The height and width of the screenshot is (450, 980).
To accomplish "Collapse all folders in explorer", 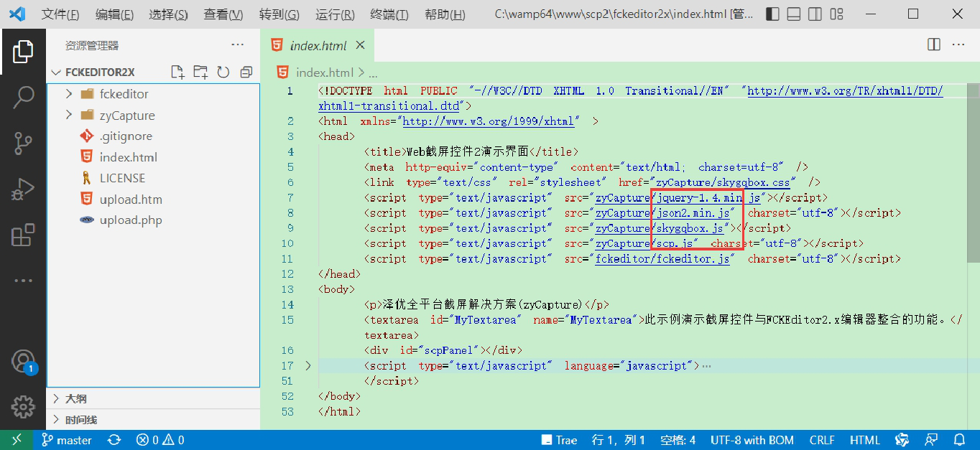I will pyautogui.click(x=246, y=72).
